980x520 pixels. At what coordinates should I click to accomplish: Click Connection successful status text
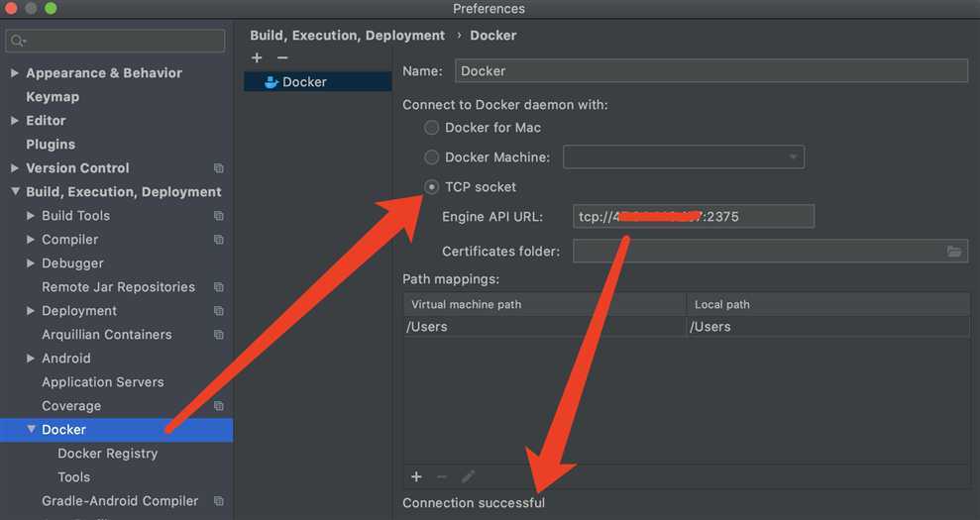[x=474, y=502]
